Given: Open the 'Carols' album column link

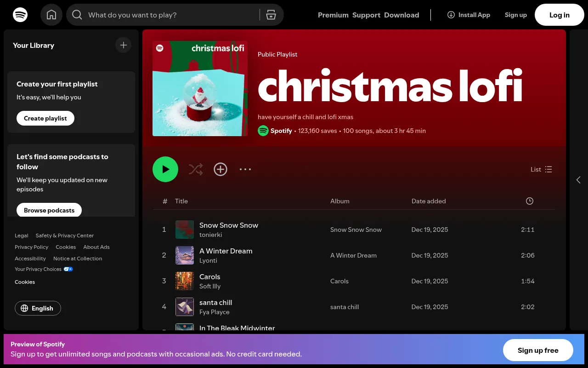Looking at the screenshot, I should coord(339,281).
